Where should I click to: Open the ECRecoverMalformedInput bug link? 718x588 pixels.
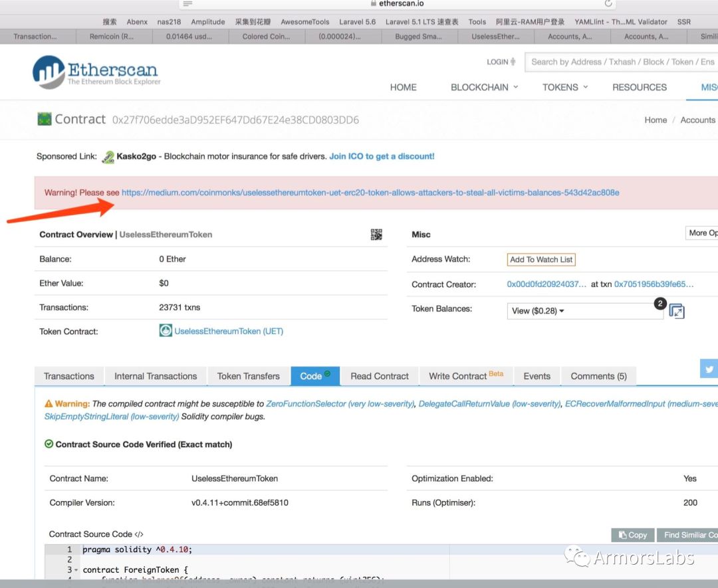[641, 403]
